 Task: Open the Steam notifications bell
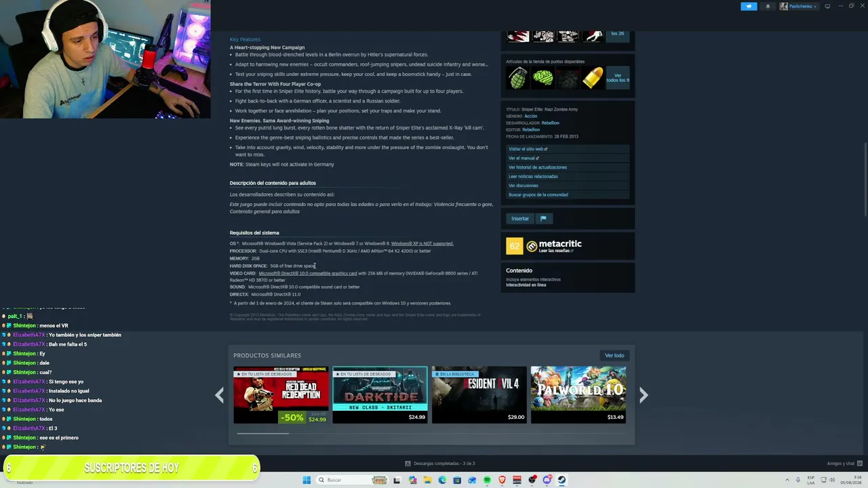768,6
